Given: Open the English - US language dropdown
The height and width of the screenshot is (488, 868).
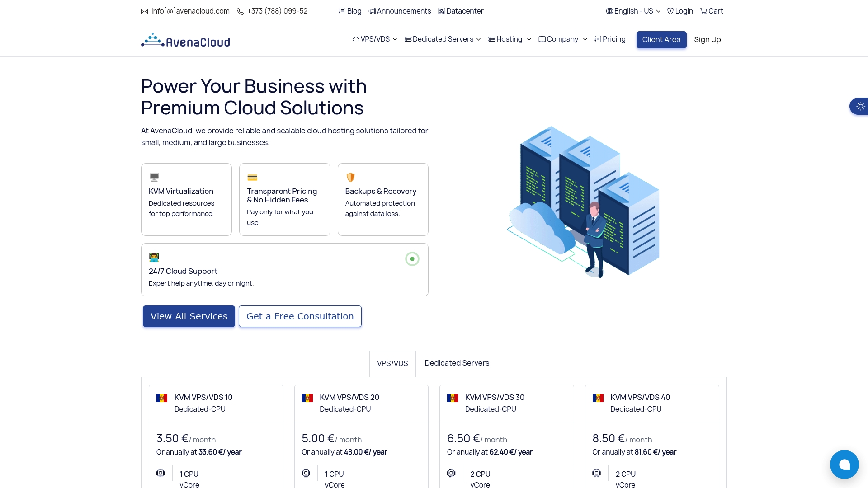Looking at the screenshot, I should (632, 11).
